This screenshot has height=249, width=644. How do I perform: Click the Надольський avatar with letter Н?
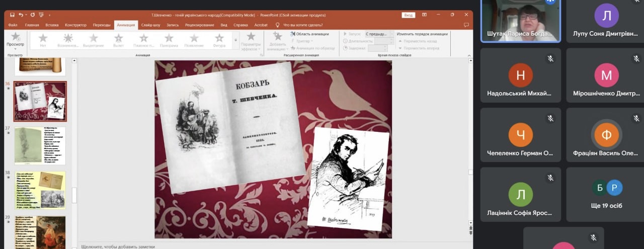click(x=521, y=75)
